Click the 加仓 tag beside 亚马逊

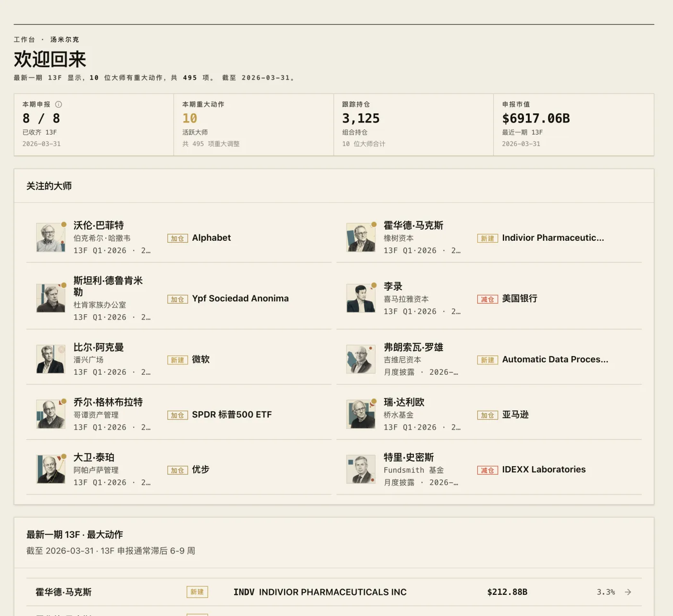[x=487, y=415]
